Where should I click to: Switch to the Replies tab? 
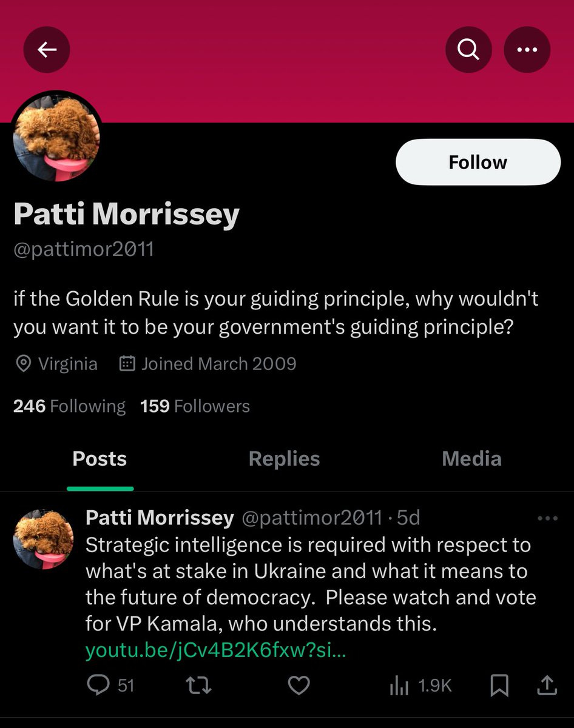pos(284,459)
